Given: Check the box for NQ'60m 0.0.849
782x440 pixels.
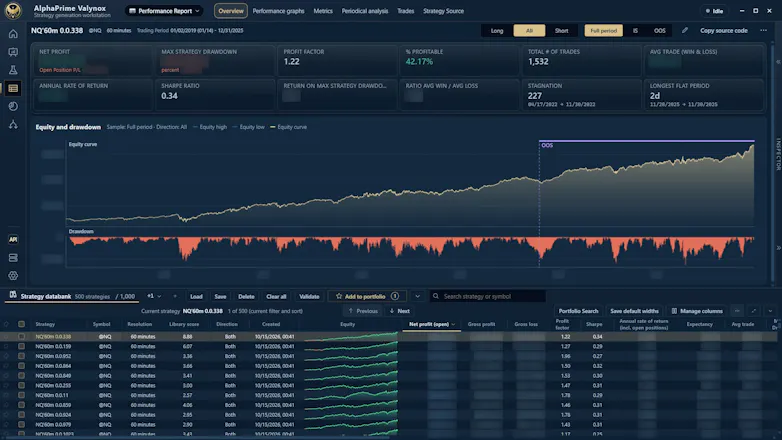Looking at the screenshot, I should tap(21, 376).
